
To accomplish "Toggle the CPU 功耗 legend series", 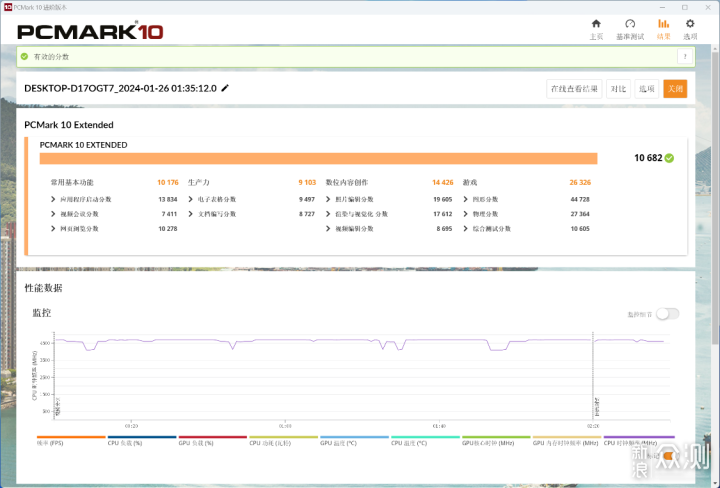I will coord(283,440).
